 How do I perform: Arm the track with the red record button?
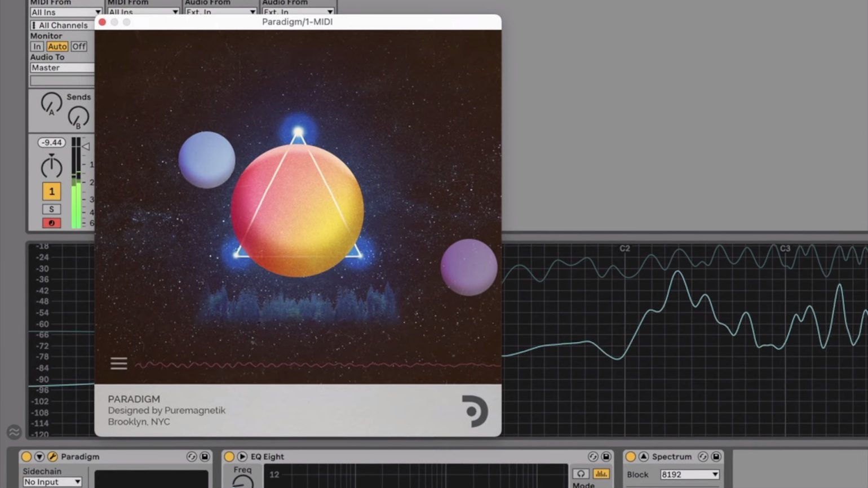point(51,223)
